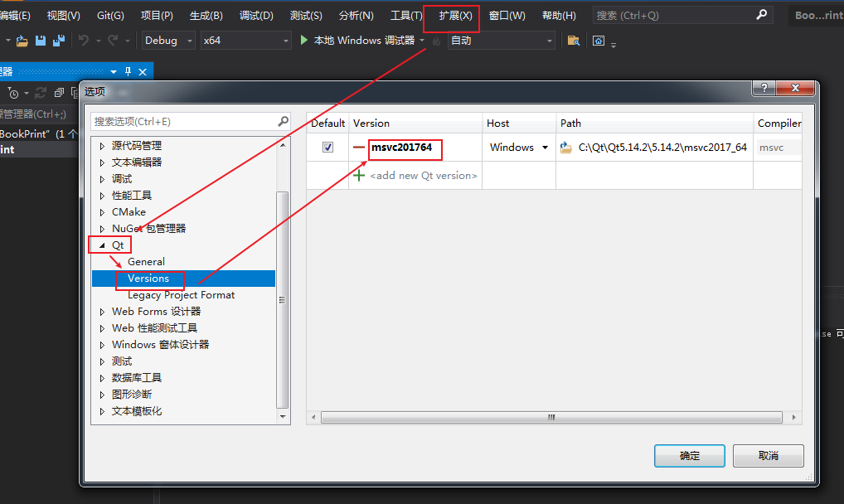The width and height of the screenshot is (844, 504).
Task: Click the help question mark button of dialog
Action: 764,89
